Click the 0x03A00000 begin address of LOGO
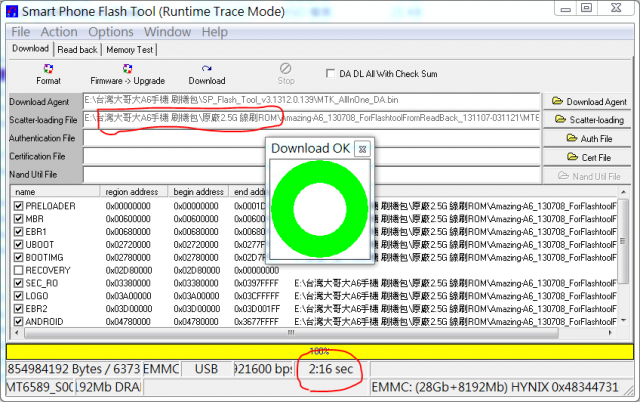 [197, 296]
